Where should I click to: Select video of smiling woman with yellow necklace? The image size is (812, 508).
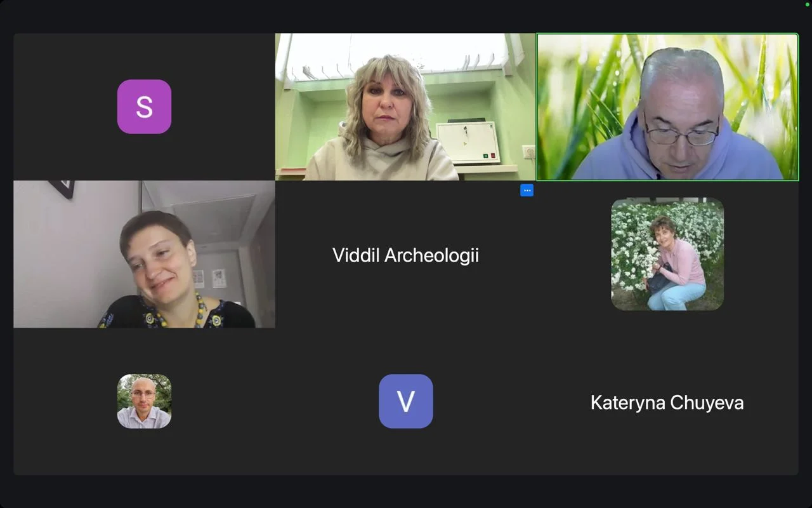[144, 254]
